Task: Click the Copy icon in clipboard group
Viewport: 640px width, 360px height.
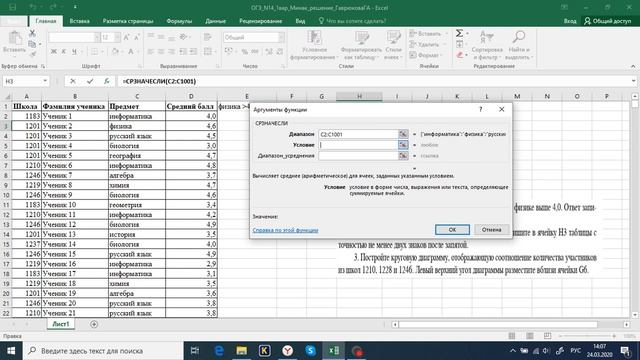Action: click(32, 44)
